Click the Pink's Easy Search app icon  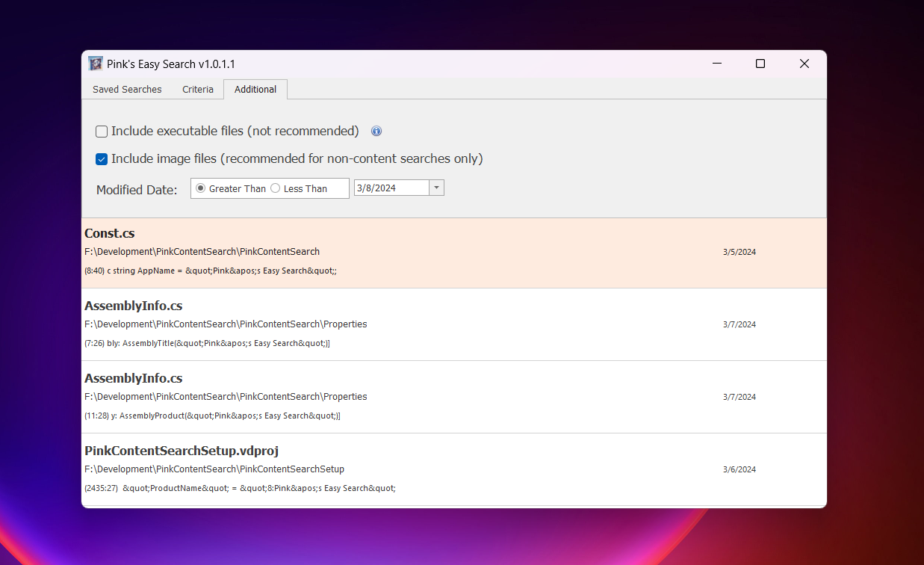(95, 64)
